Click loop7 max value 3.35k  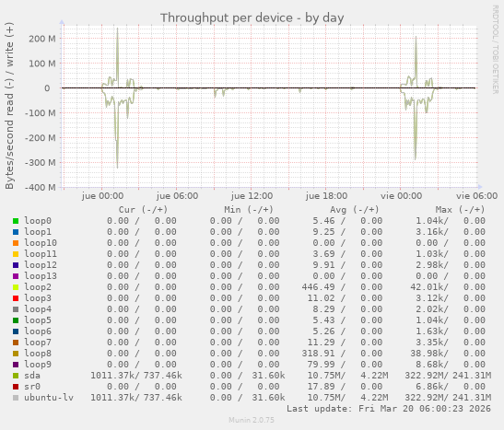coord(429,342)
